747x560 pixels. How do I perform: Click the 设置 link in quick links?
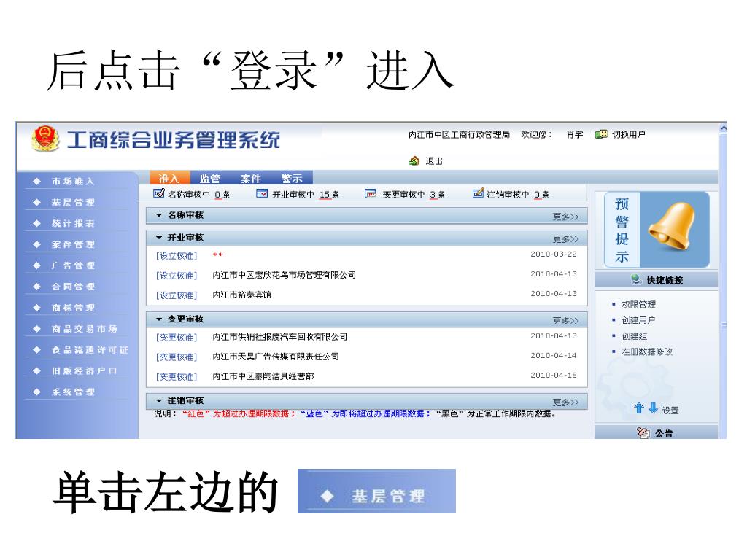coord(670,410)
